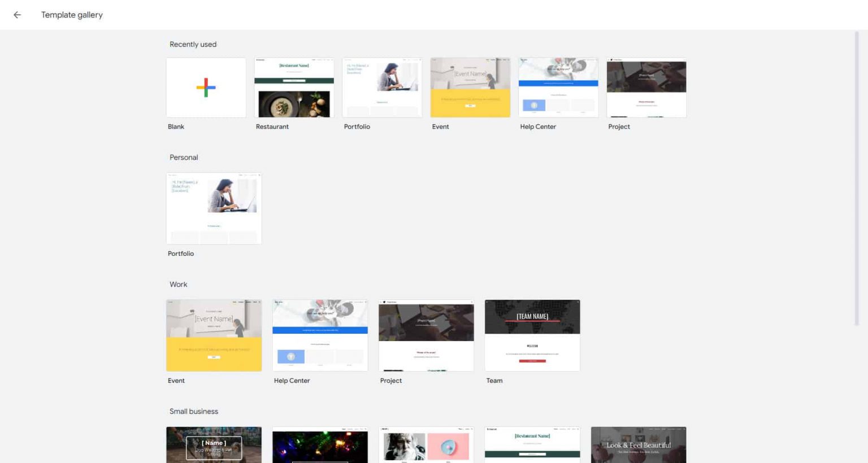868x463 pixels.
Task: Open the photographer portfolio template with pink panel
Action: pos(426,446)
